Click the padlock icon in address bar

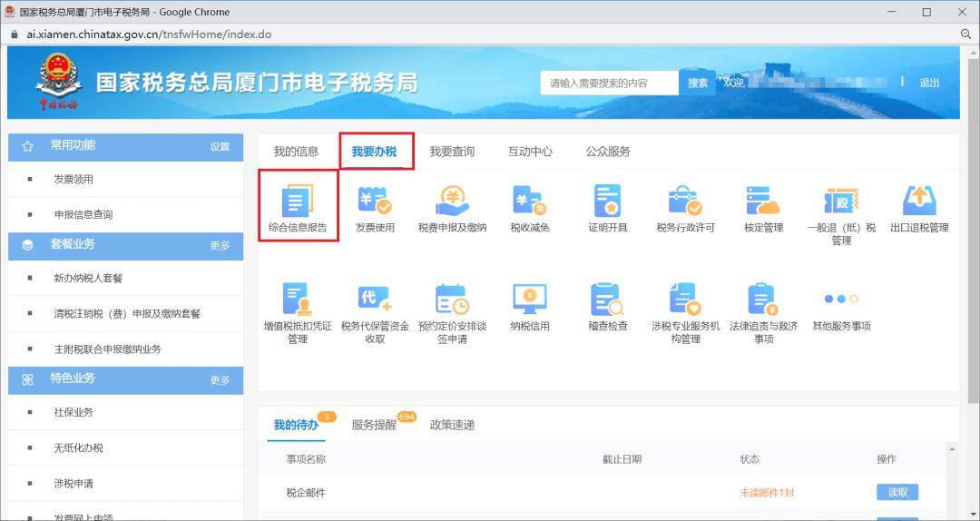15,34
